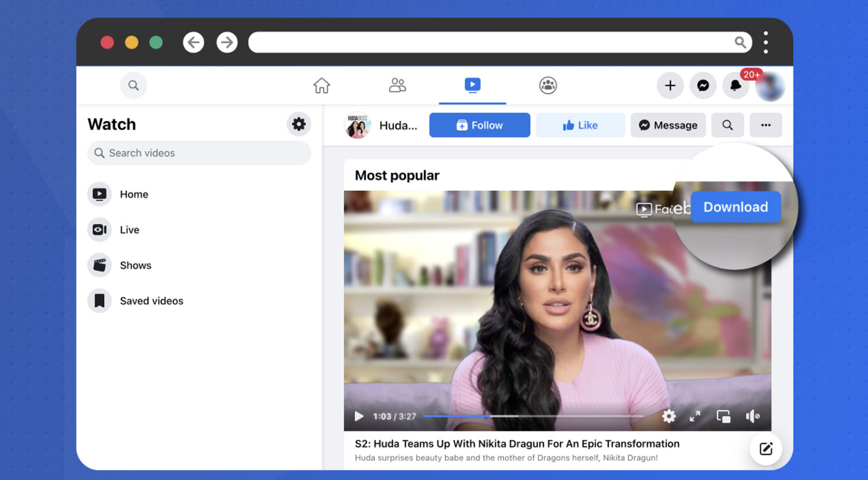The image size is (868, 480).
Task: Click the browser address bar
Action: [x=500, y=42]
